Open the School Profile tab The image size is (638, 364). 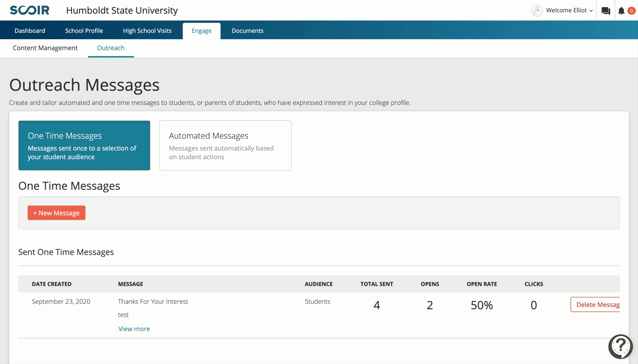(84, 31)
